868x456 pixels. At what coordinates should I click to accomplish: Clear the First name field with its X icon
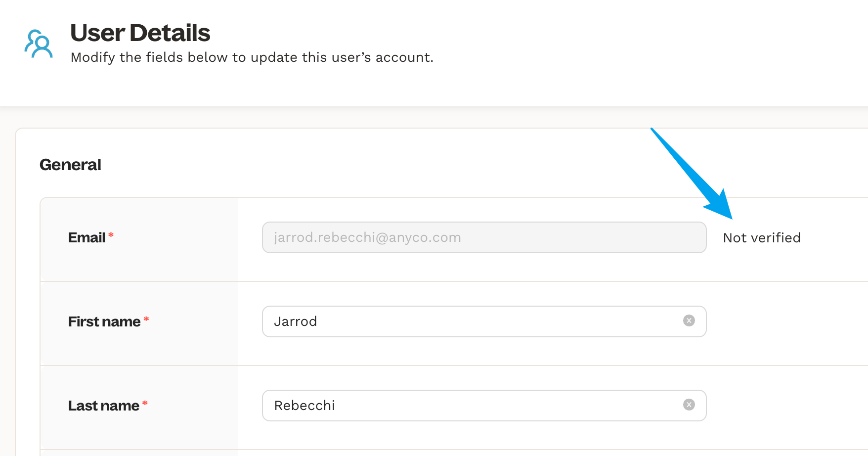pos(689,320)
